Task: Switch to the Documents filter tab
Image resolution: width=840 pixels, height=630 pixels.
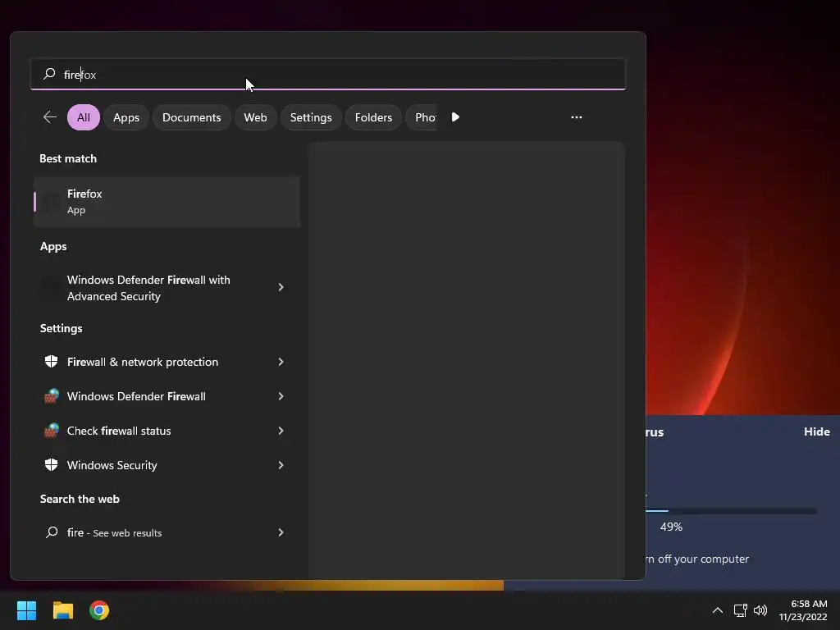Action: point(191,117)
